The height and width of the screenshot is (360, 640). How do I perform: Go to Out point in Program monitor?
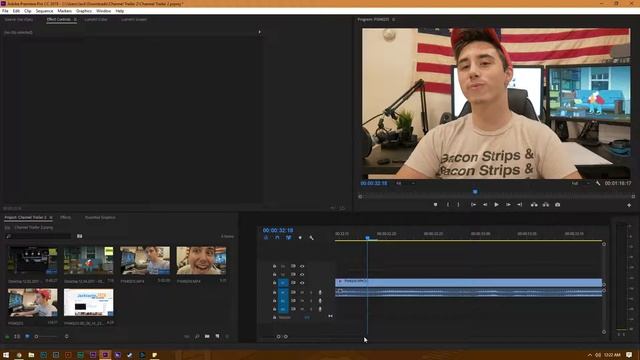(x=520, y=204)
